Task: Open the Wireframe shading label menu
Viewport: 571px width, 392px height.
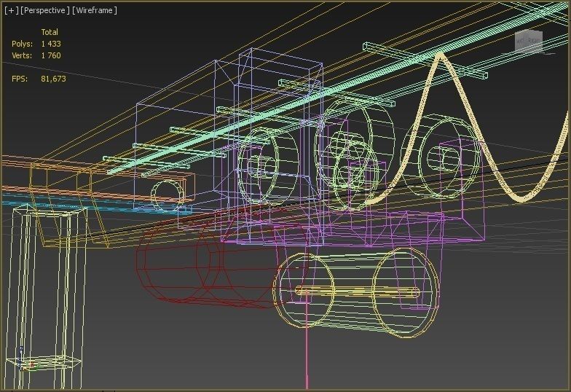Action: pos(95,10)
